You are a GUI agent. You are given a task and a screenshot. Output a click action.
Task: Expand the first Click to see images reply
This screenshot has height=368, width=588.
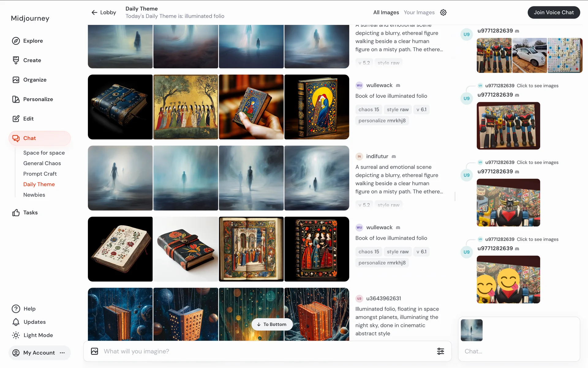click(537, 86)
